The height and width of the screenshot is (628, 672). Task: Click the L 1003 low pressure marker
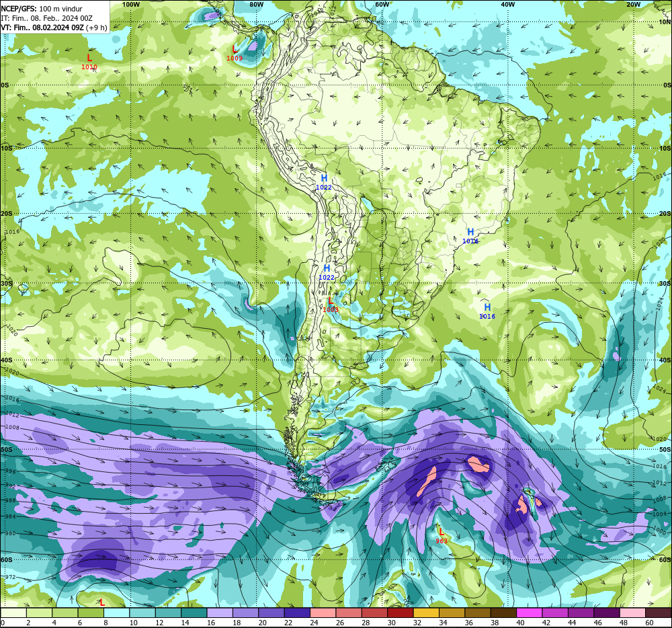pos(331,305)
